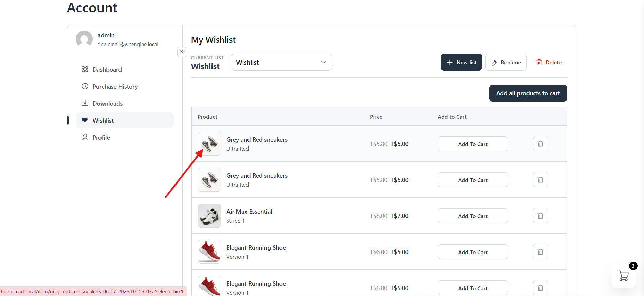The height and width of the screenshot is (296, 644).
Task: Click the cart count badge showing 3
Action: [x=633, y=266]
